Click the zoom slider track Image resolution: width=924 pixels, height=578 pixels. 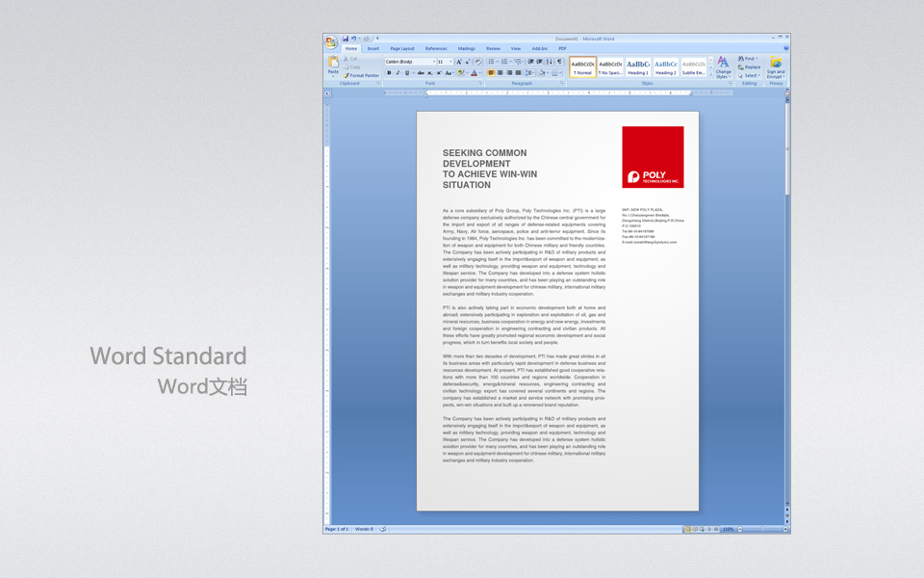762,529
